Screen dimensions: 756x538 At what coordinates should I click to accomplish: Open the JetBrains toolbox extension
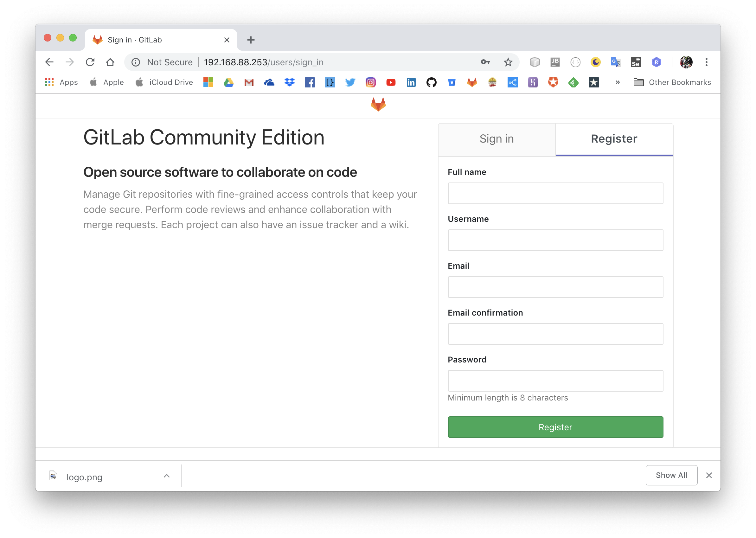coord(555,62)
